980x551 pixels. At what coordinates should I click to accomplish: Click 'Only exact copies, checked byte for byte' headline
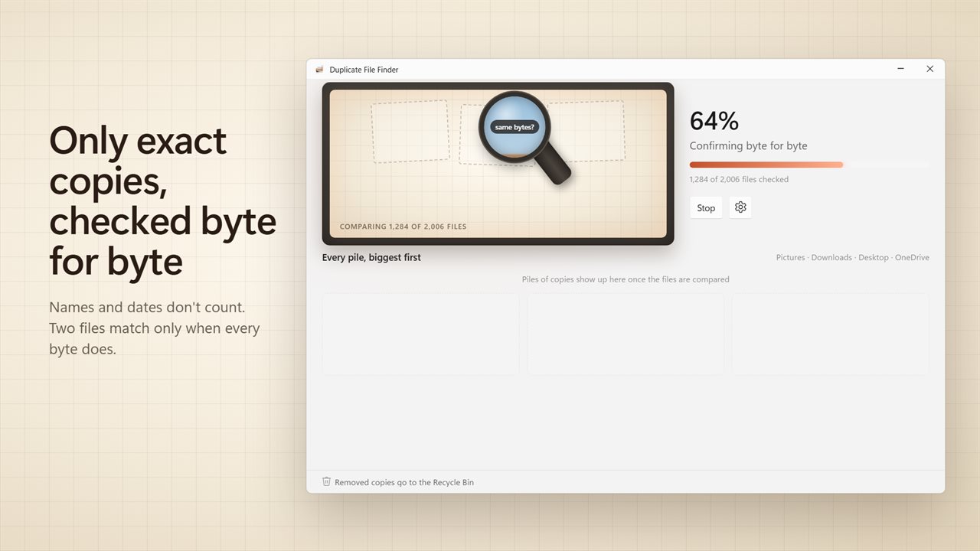(x=163, y=201)
